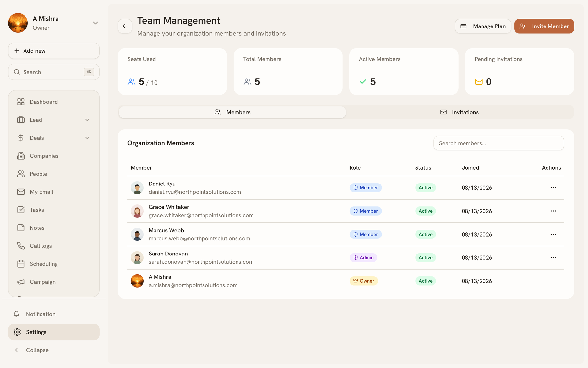
Task: Click Grace Whitaker's member name
Action: coord(169,207)
